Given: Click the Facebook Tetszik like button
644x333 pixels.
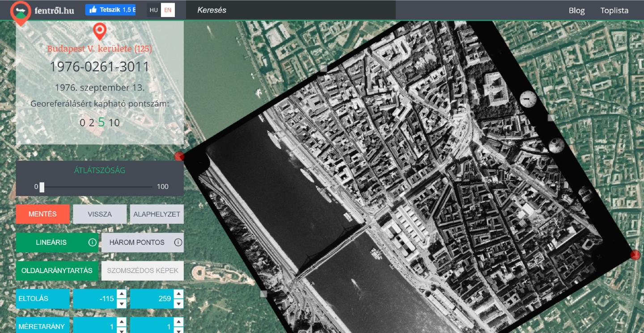Looking at the screenshot, I should click(110, 10).
